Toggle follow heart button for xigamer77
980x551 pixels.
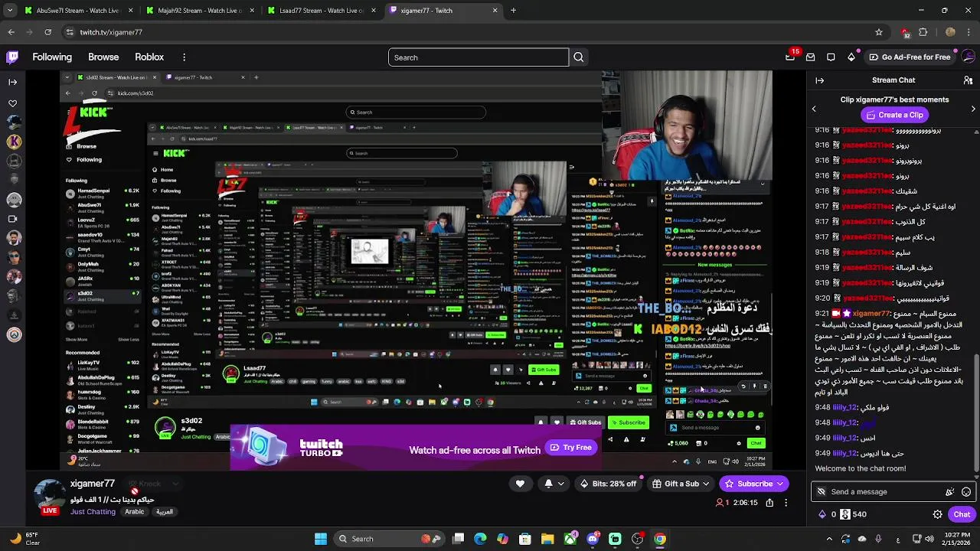point(520,484)
